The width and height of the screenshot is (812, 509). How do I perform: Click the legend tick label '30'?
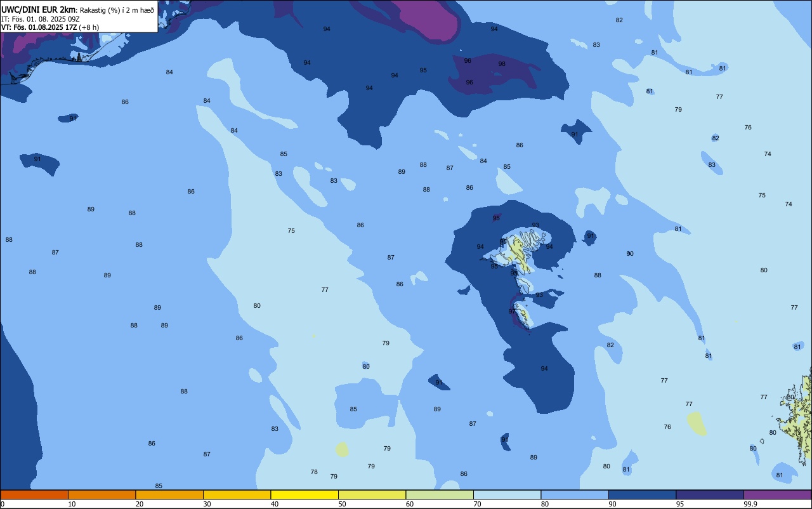[207, 504]
